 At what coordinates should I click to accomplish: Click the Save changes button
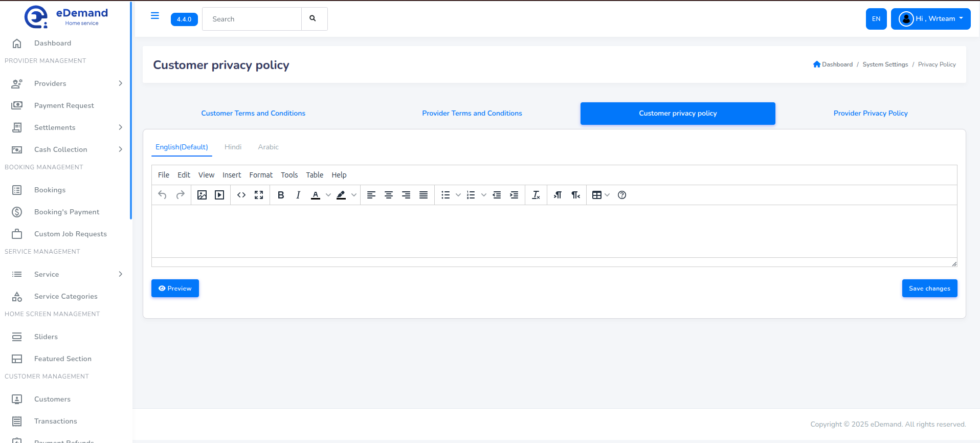point(929,288)
